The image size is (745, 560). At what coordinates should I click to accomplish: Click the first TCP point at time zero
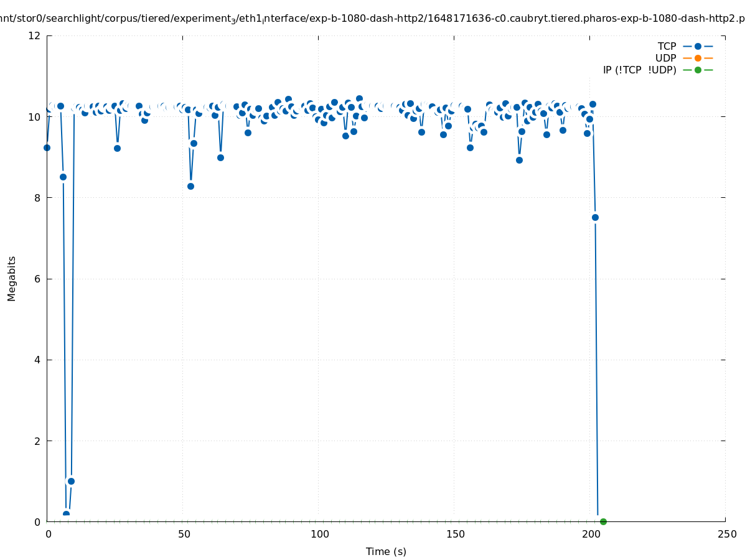click(x=47, y=147)
